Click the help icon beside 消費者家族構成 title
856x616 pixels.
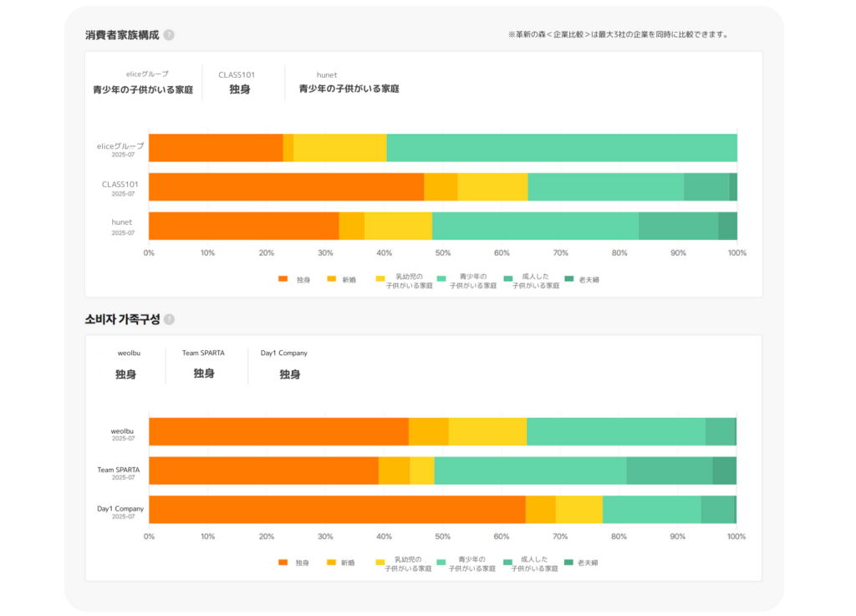click(x=169, y=35)
